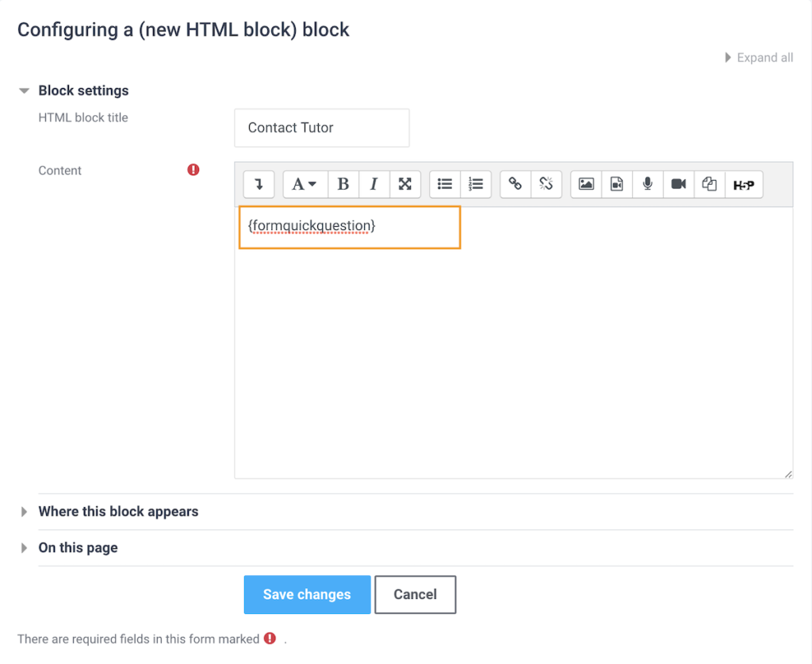This screenshot has height=664, width=812.
Task: Open the paragraph styles dropdown
Action: click(x=304, y=184)
